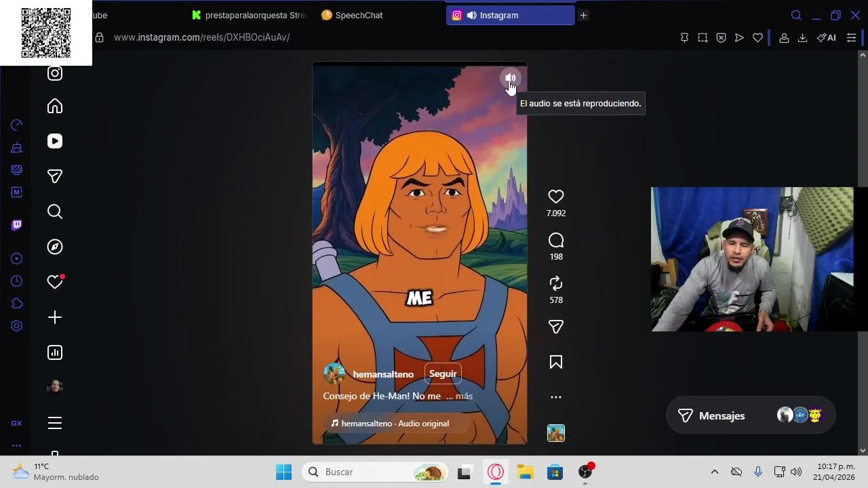Open a new browser tab
This screenshot has height=488, width=868.
(583, 15)
